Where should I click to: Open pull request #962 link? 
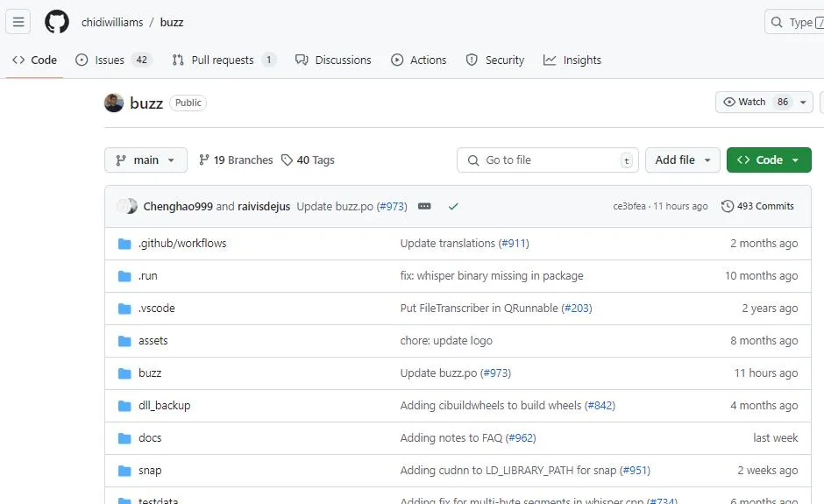(521, 437)
